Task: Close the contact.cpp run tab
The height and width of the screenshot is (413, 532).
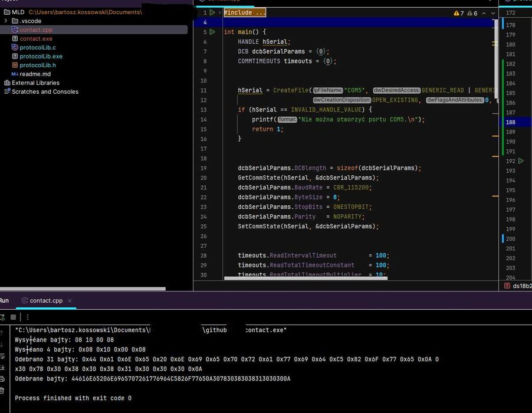Action: [x=70, y=300]
